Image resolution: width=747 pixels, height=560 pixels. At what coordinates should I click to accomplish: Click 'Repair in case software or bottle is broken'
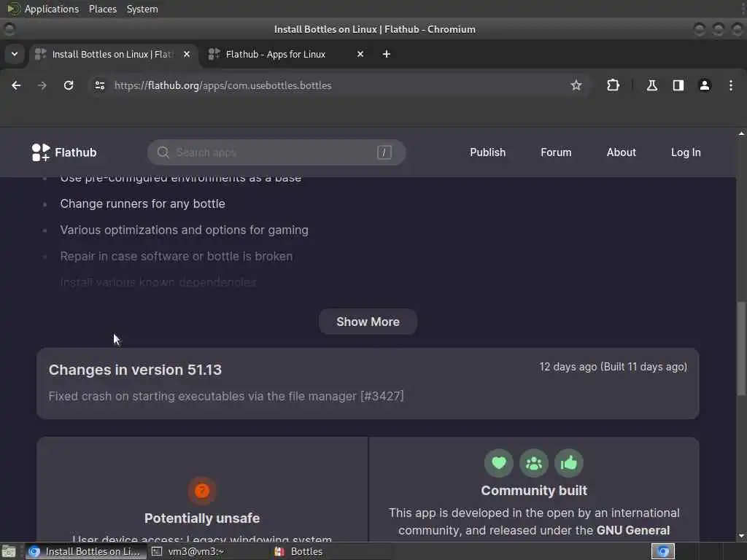point(177,256)
